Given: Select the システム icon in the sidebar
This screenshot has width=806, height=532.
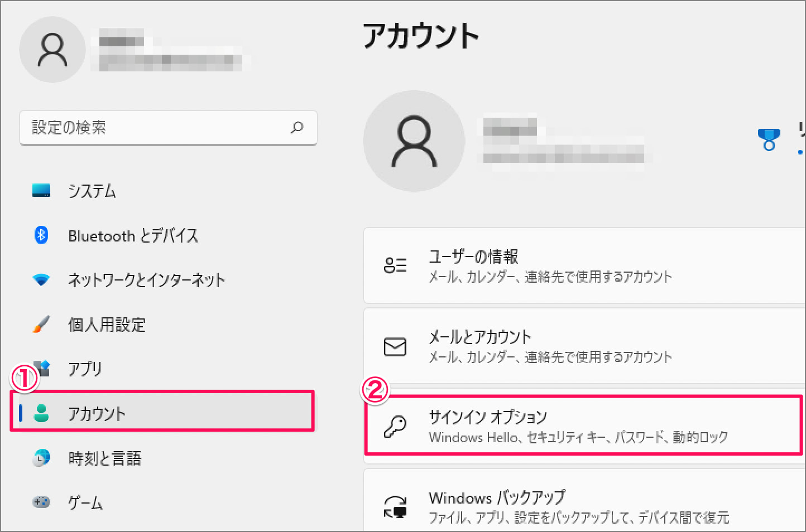Looking at the screenshot, I should click(x=40, y=191).
